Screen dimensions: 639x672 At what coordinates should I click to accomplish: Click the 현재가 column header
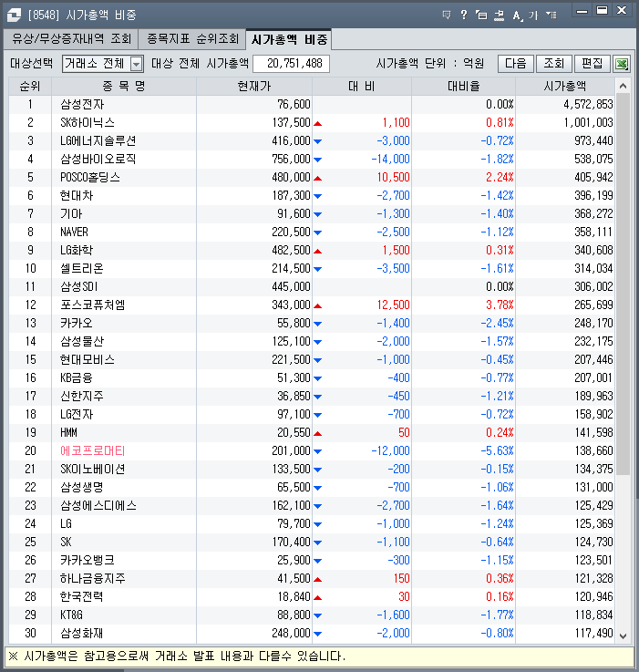[254, 87]
